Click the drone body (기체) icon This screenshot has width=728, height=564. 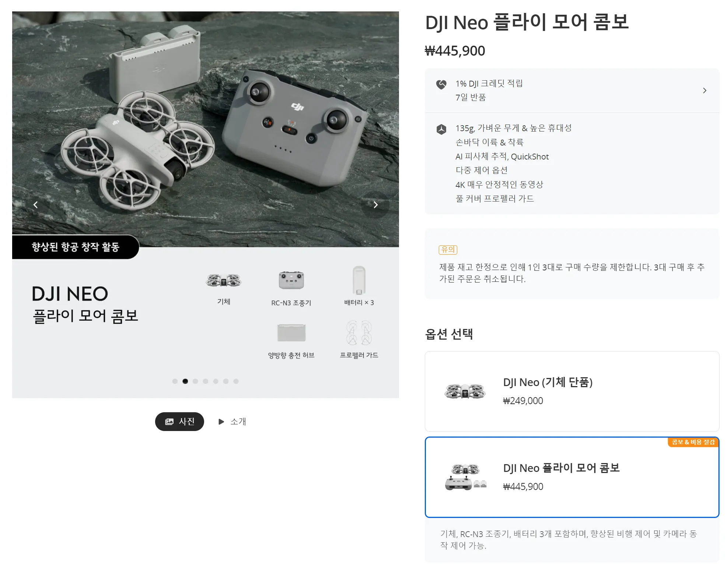[224, 280]
